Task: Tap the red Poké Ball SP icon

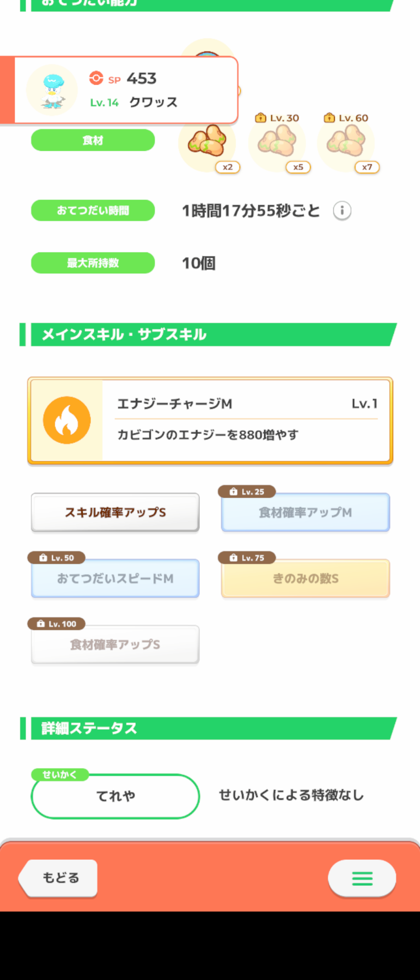Action: (96, 78)
